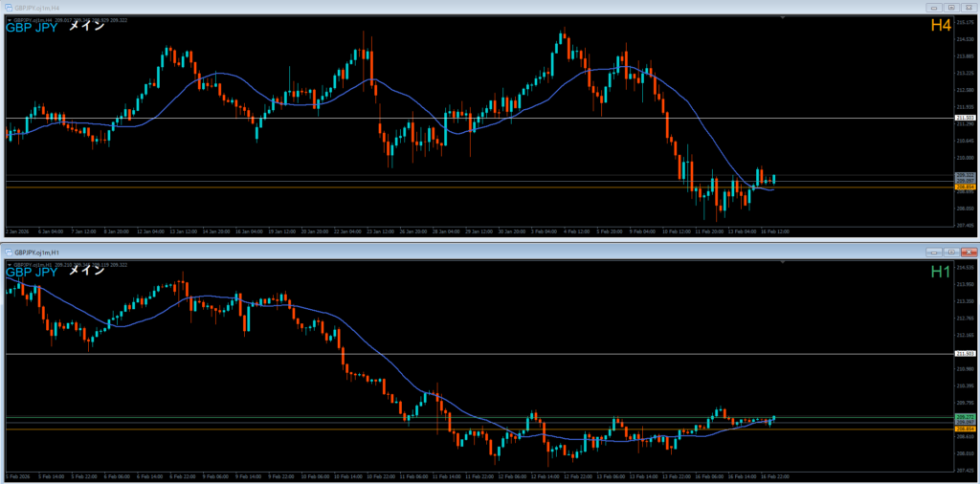The width and height of the screenshot is (980, 484).
Task: Select the orange 208.814 label on H4 axis
Action: coord(965,187)
